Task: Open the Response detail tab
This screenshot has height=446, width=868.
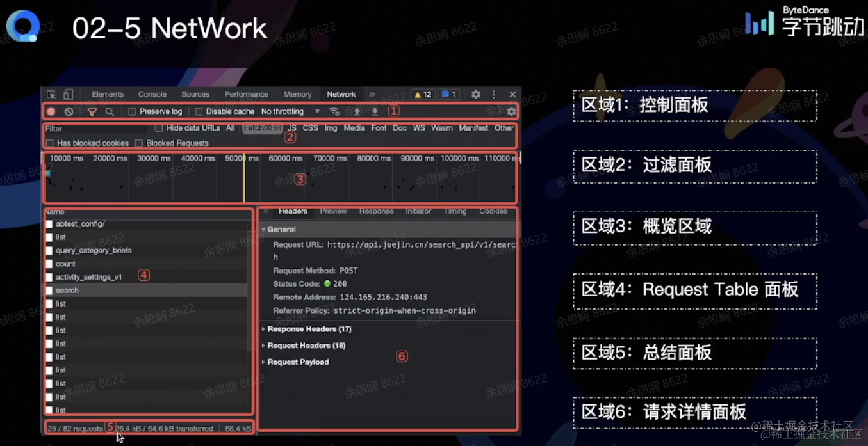Action: click(376, 211)
